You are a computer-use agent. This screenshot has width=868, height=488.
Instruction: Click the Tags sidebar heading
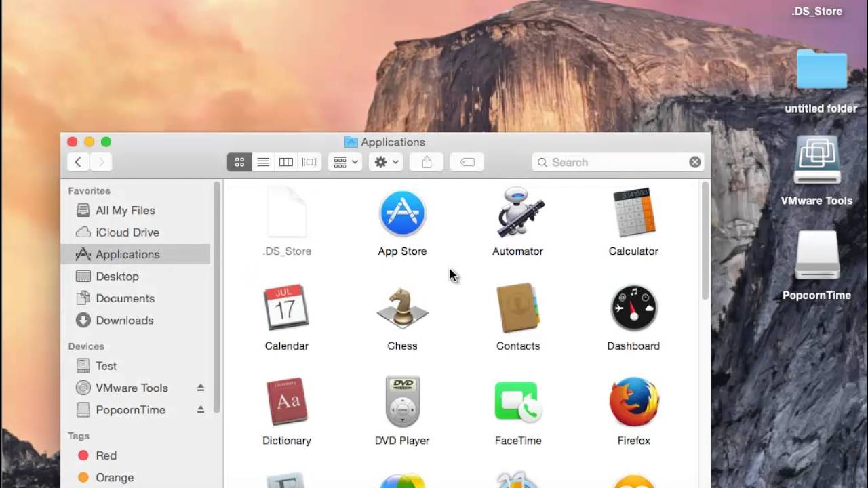point(79,436)
